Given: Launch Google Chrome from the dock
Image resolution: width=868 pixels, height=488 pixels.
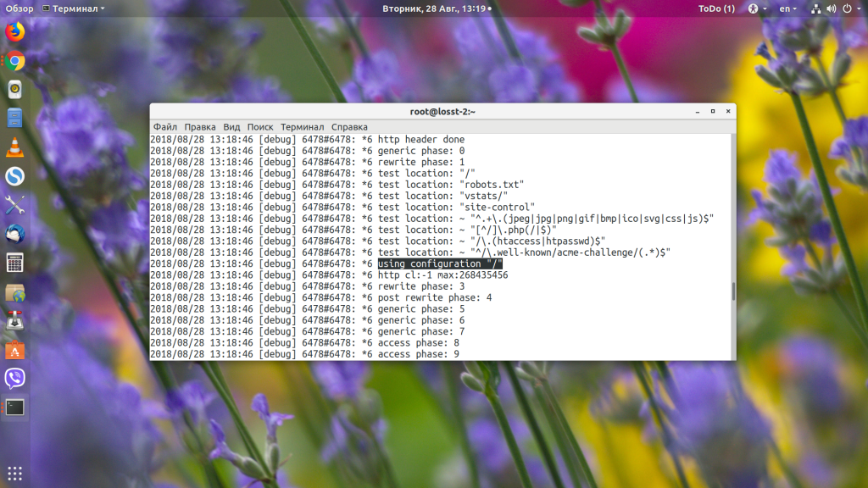Looking at the screenshot, I should tap(15, 61).
